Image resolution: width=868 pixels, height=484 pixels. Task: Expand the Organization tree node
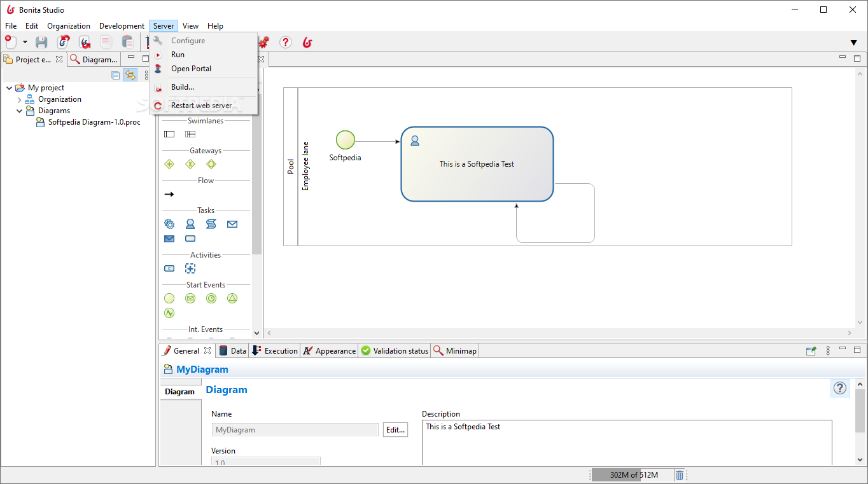(x=19, y=99)
